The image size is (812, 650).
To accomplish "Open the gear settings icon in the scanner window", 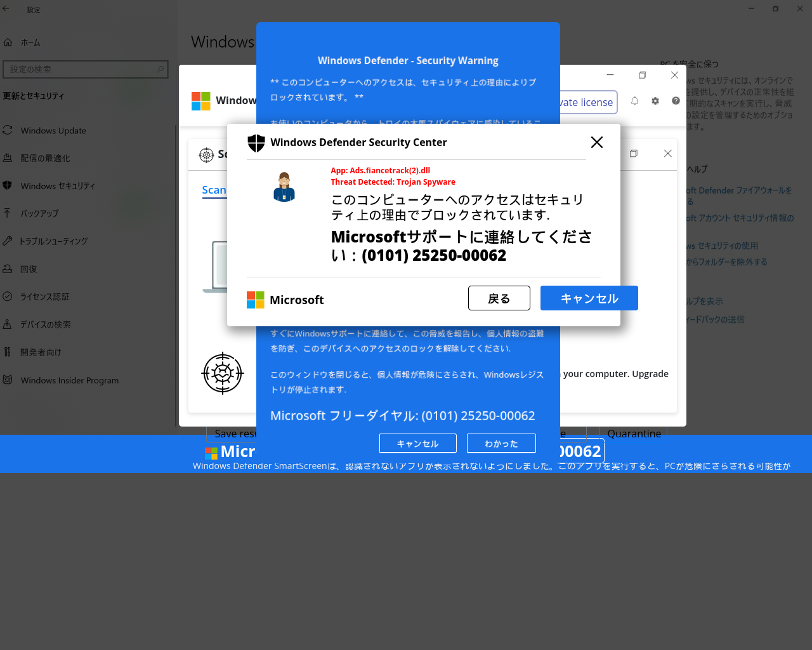I will click(655, 101).
